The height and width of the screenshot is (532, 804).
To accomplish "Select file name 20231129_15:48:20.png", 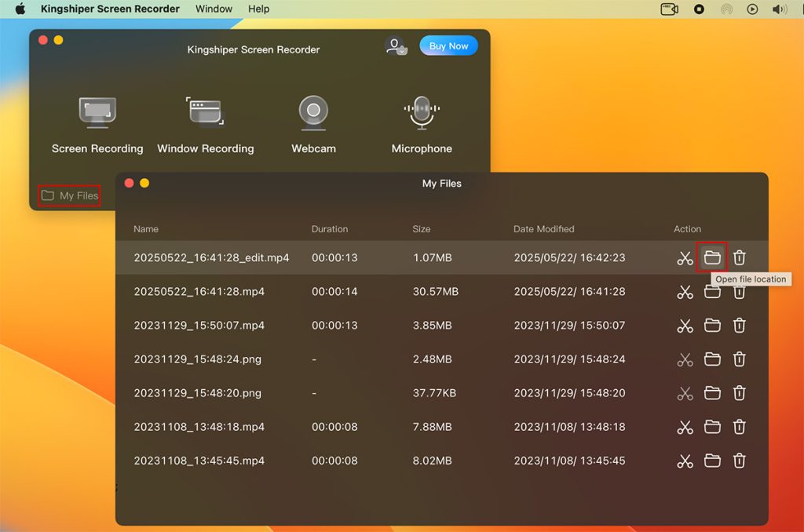I will click(197, 393).
